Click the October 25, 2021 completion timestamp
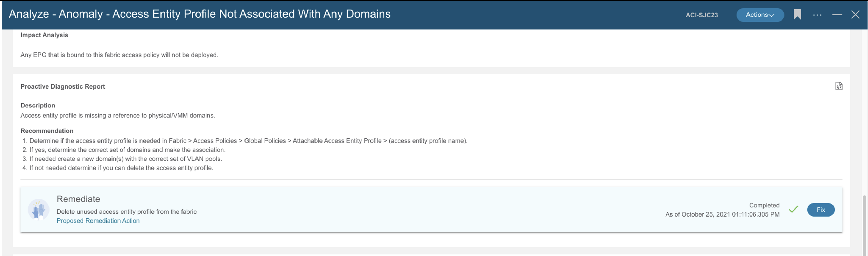This screenshot has height=256, width=868. point(722,214)
